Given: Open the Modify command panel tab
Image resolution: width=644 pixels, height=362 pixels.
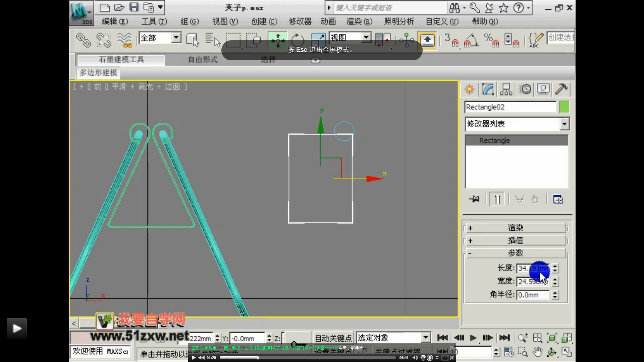Looking at the screenshot, I should click(x=488, y=89).
